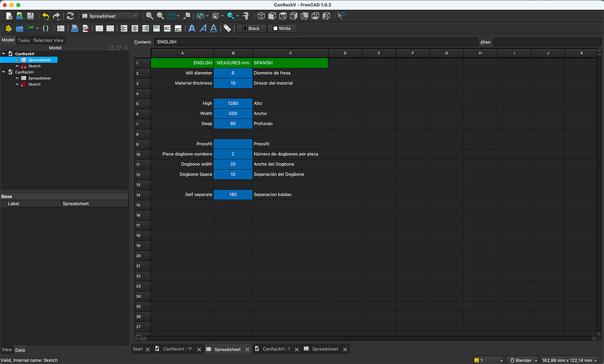Click the spreadsheet horizontal scrollbar
Image resolution: width=604 pixels, height=364 pixels.
point(366,338)
